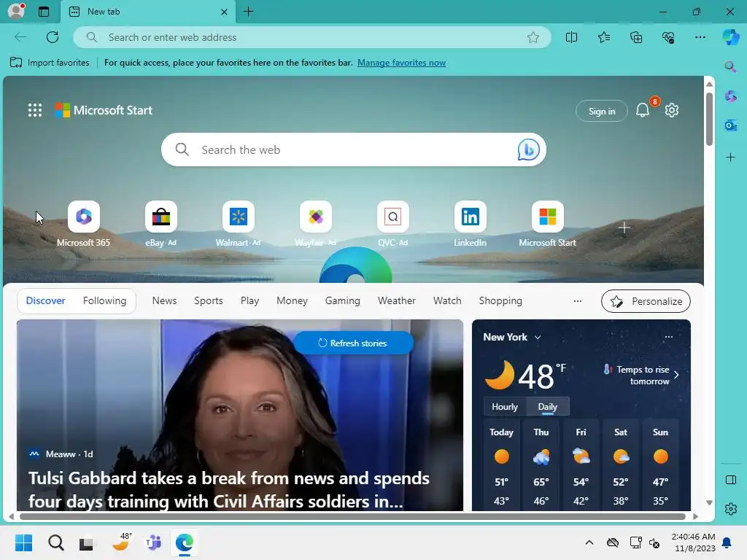This screenshot has height=560, width=747.
Task: Open Windows Start menu button
Action: click(23, 542)
